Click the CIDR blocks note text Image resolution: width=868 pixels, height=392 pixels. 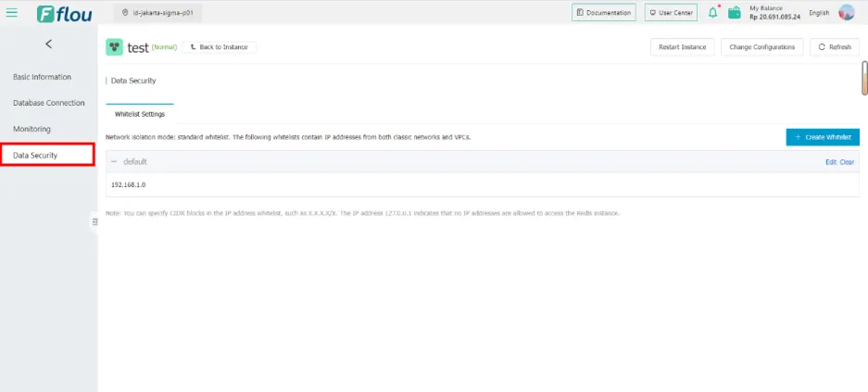(362, 212)
